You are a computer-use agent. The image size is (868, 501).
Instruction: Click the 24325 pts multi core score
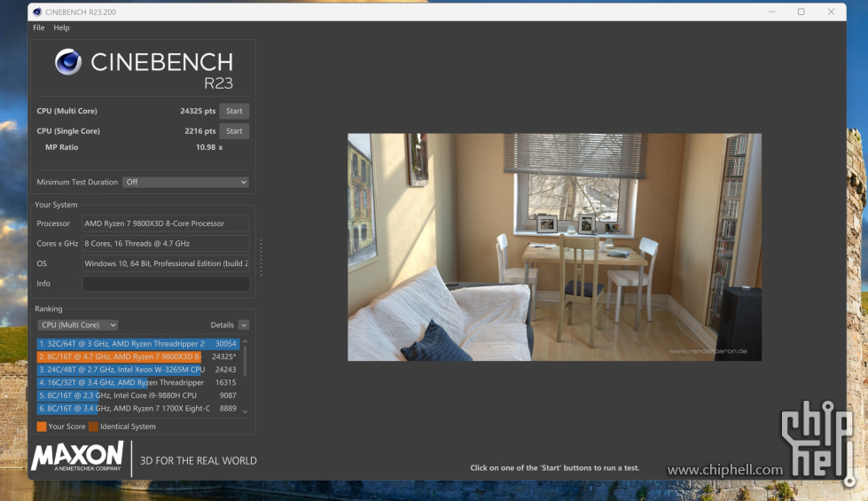198,111
